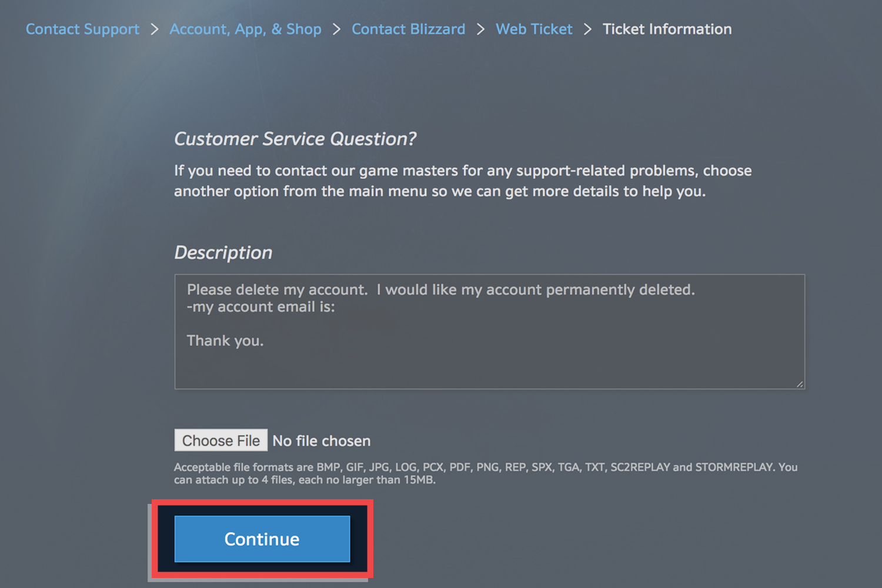Click the chevron before Ticket Information
882x588 pixels.
(587, 29)
